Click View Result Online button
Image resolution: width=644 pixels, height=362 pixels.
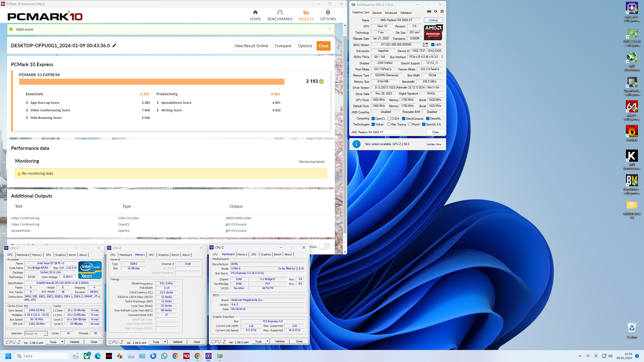(251, 46)
